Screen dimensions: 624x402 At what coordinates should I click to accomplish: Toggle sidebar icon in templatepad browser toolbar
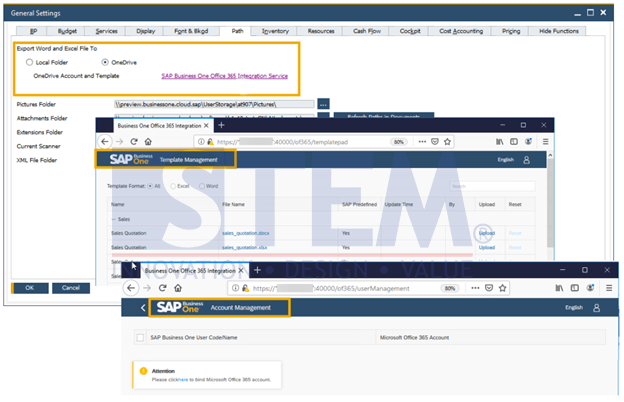[514, 142]
